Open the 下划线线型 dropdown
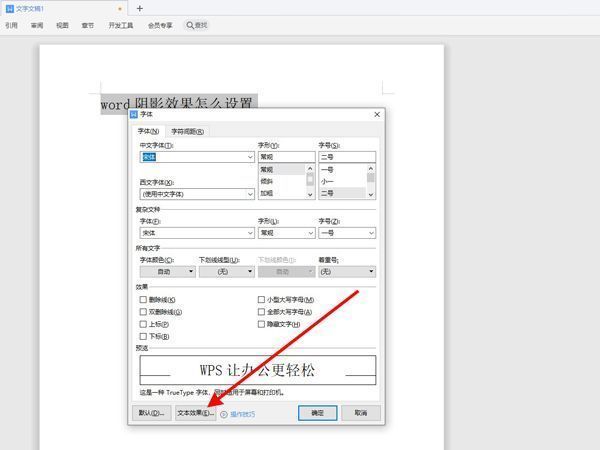This screenshot has width=600, height=450. (x=227, y=272)
